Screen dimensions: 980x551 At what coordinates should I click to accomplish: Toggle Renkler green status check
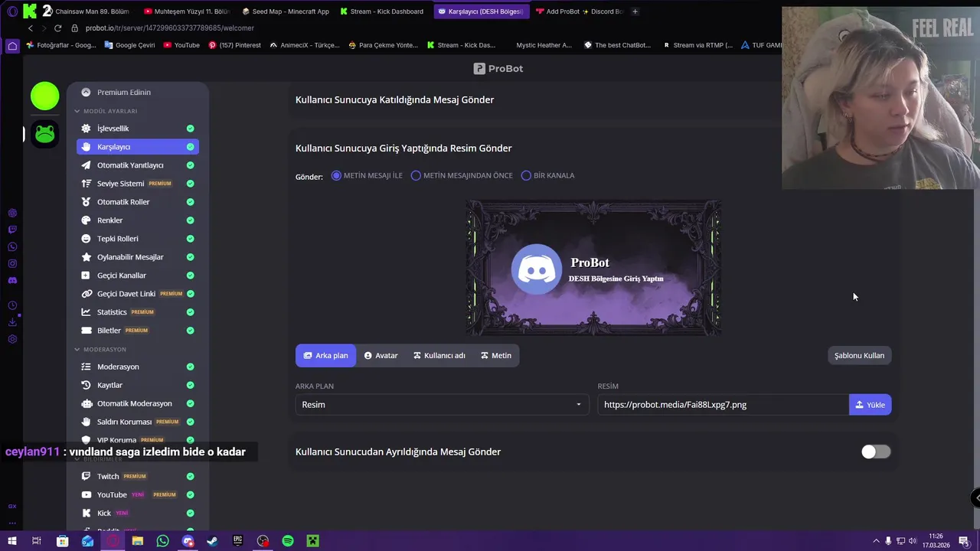(x=190, y=220)
